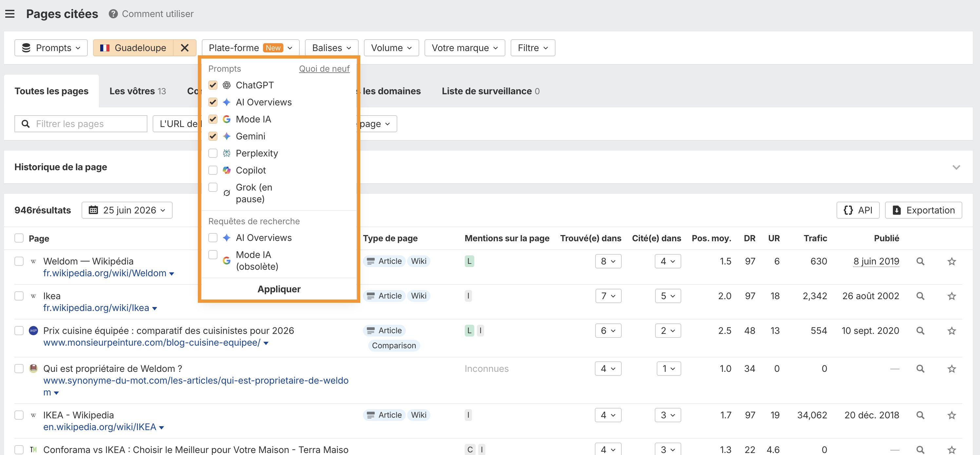Sort by the Trafic column header

(815, 238)
